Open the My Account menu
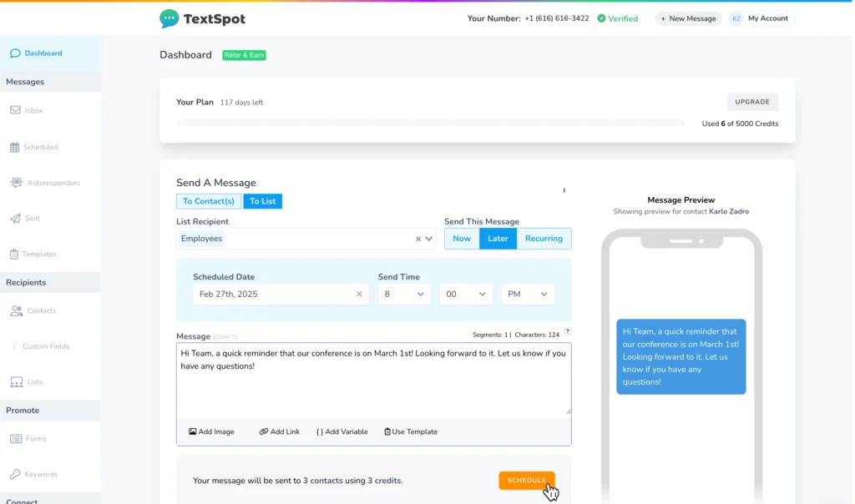Viewport: 855px width, 504px height. (761, 18)
